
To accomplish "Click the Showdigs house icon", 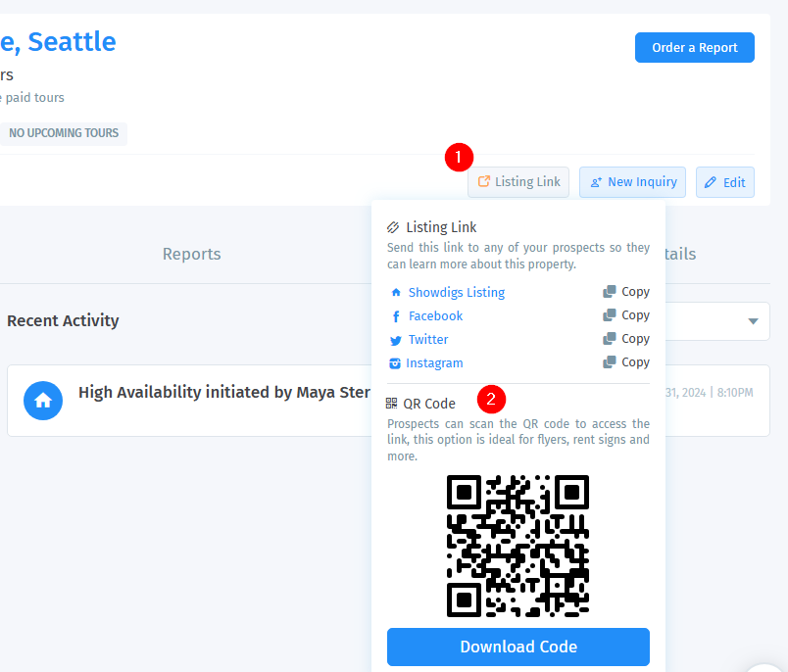I will [396, 292].
